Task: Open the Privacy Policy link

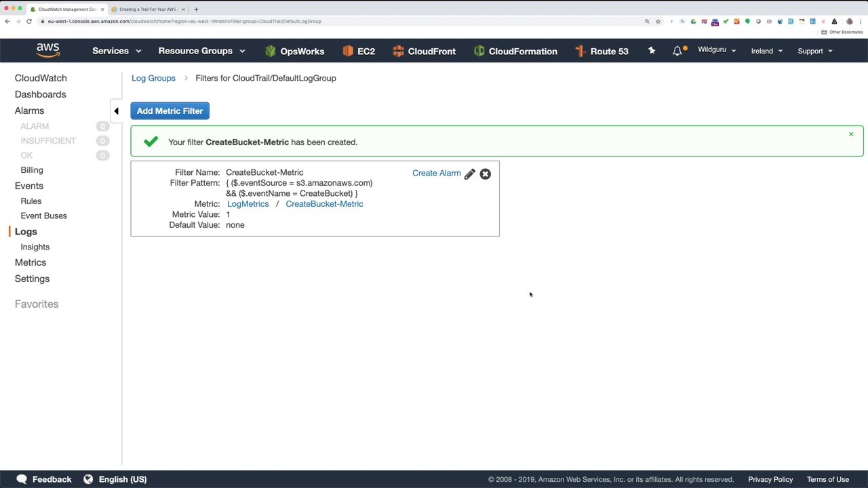Action: 770,479
